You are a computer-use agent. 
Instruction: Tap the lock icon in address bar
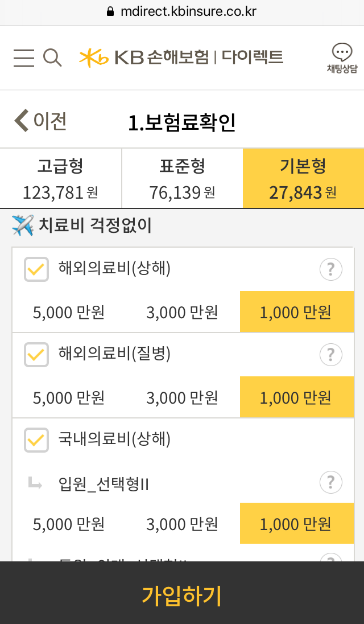[110, 11]
